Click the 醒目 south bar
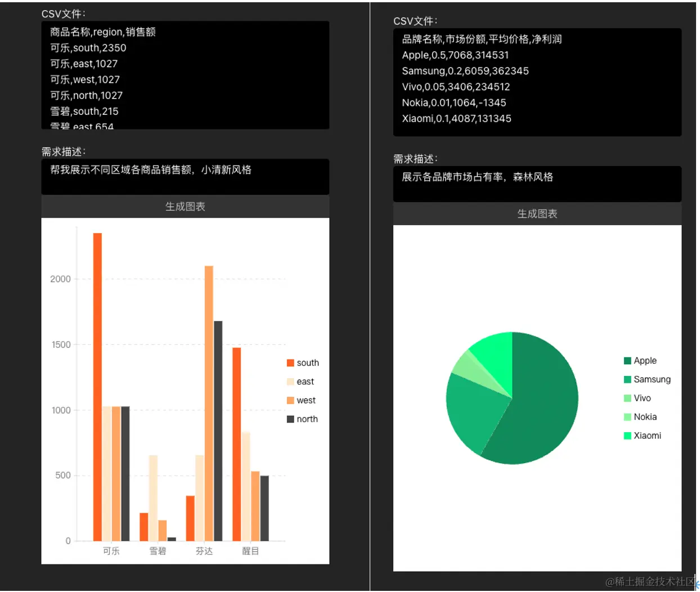The width and height of the screenshot is (700, 592). tap(236, 445)
